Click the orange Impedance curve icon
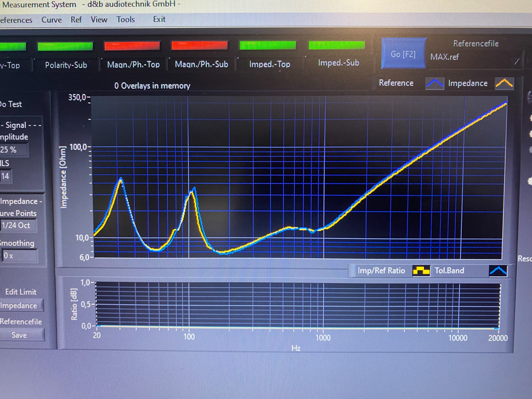 pos(504,83)
